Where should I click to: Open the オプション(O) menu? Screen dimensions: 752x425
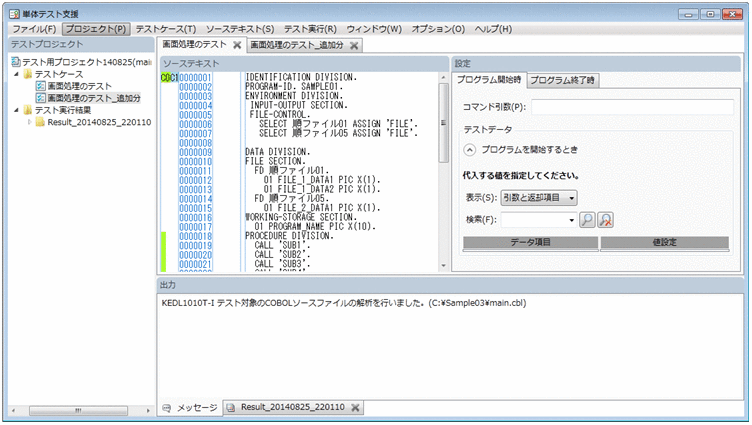[438, 29]
